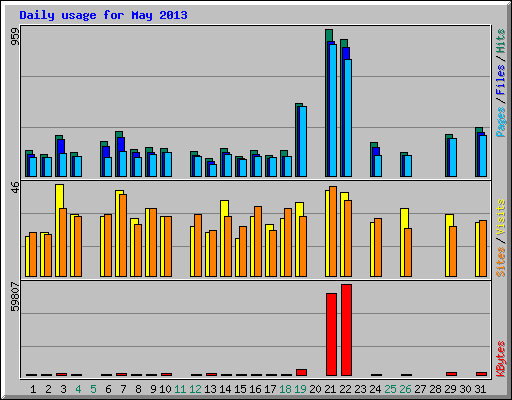This screenshot has height=400, width=512.
Task: Click the 'Daily usage for May 2013' title
Action: pos(103,15)
